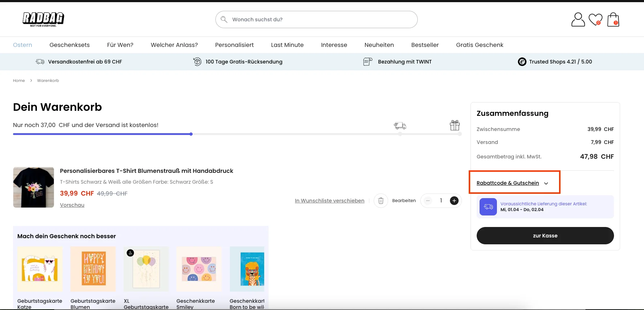Expand Rabattcode & Gutschein section

(x=512, y=183)
